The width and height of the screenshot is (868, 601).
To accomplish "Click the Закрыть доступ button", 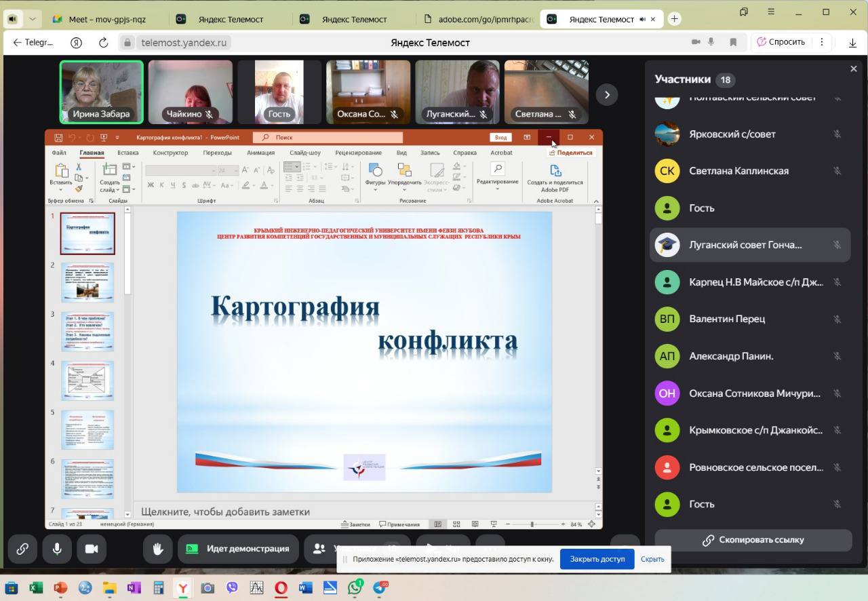I will (x=597, y=559).
